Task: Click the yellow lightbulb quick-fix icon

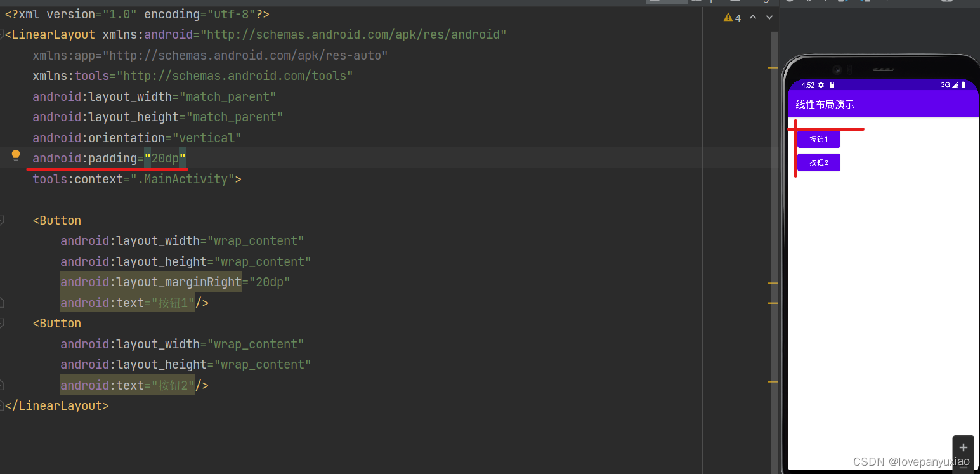Action: (x=16, y=155)
